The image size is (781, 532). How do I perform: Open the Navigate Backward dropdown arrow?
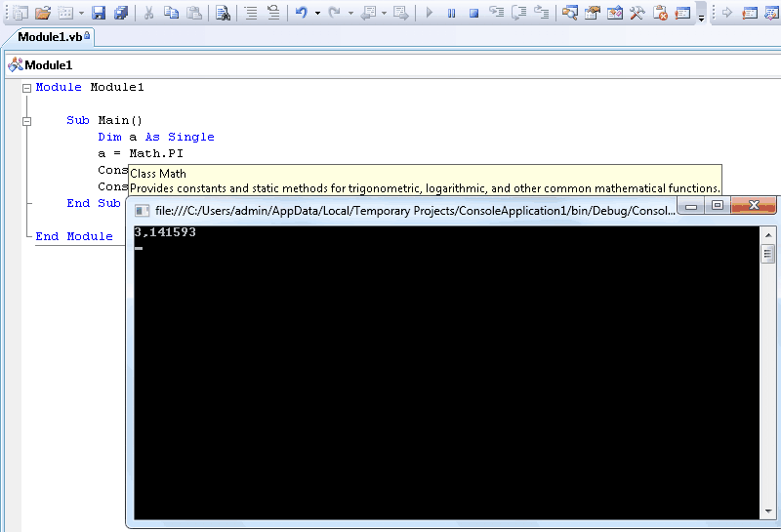tap(384, 13)
